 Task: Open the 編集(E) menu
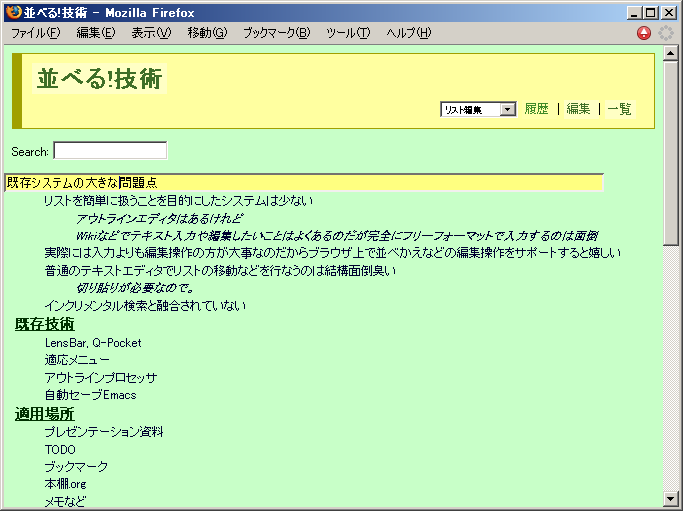click(x=96, y=33)
